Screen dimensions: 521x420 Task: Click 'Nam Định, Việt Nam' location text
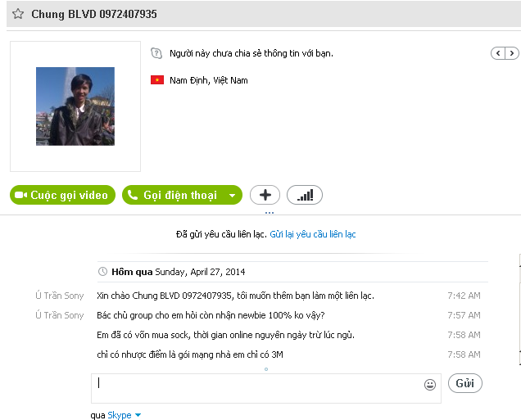click(x=209, y=80)
